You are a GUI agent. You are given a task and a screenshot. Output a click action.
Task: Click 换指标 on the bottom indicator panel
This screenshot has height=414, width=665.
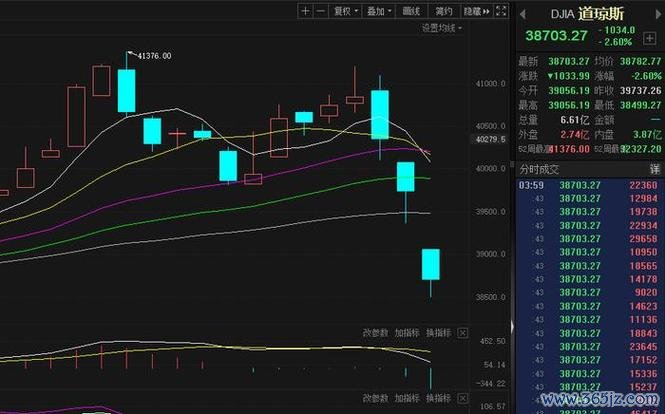coord(439,398)
